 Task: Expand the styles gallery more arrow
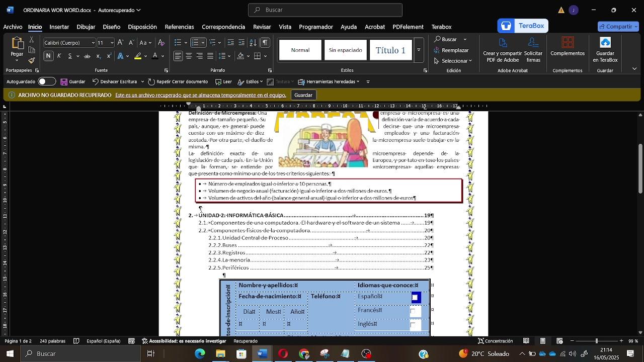[419, 50]
